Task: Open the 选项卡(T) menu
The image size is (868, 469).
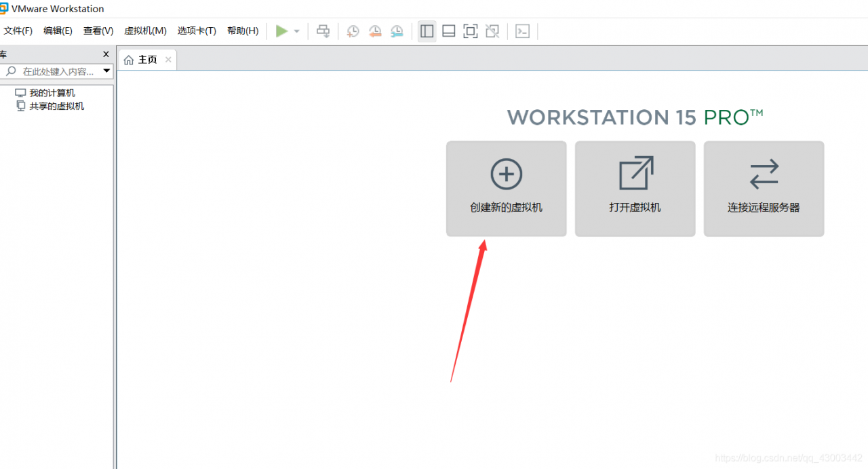Action: click(x=197, y=31)
